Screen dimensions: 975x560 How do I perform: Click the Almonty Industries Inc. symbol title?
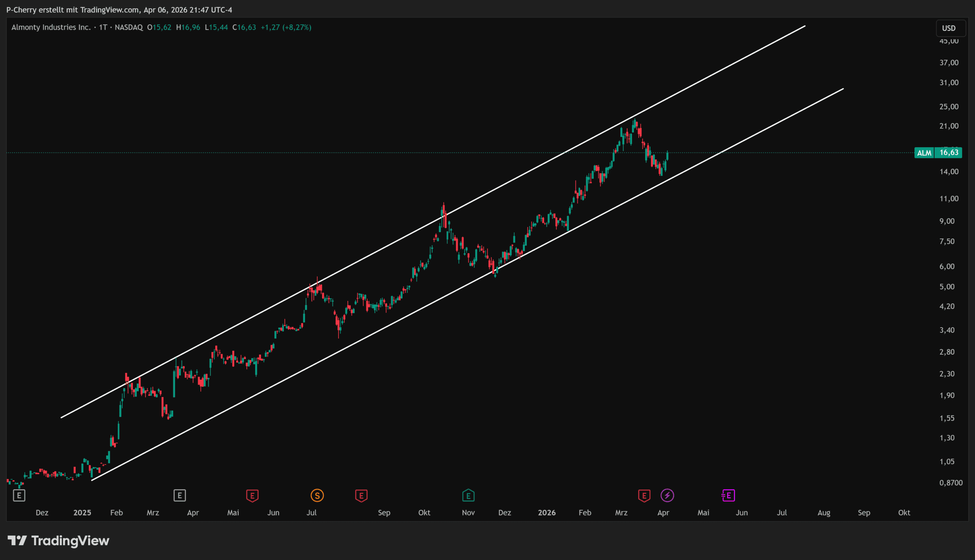(51, 27)
